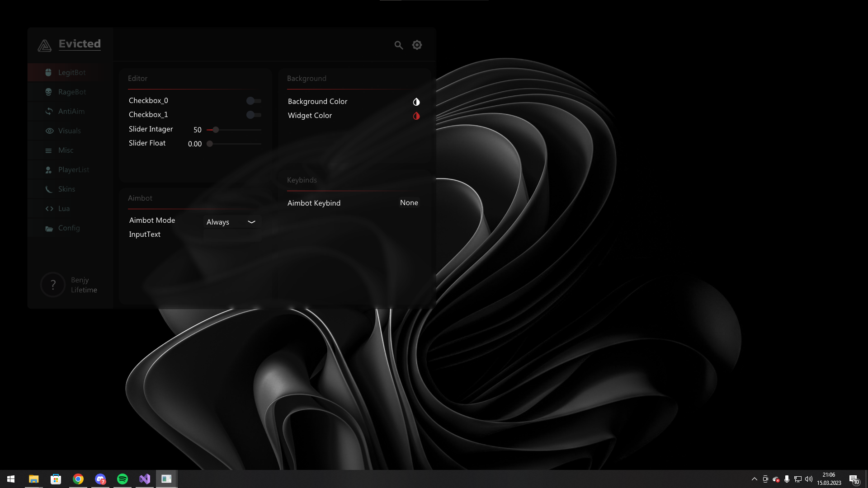Open the Skins tab

coord(66,189)
